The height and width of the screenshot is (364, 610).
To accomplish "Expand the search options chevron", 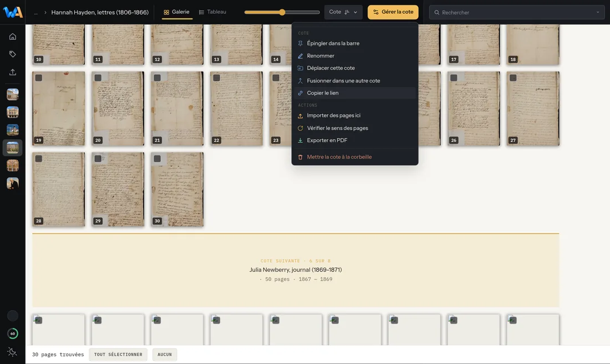I will tap(598, 12).
